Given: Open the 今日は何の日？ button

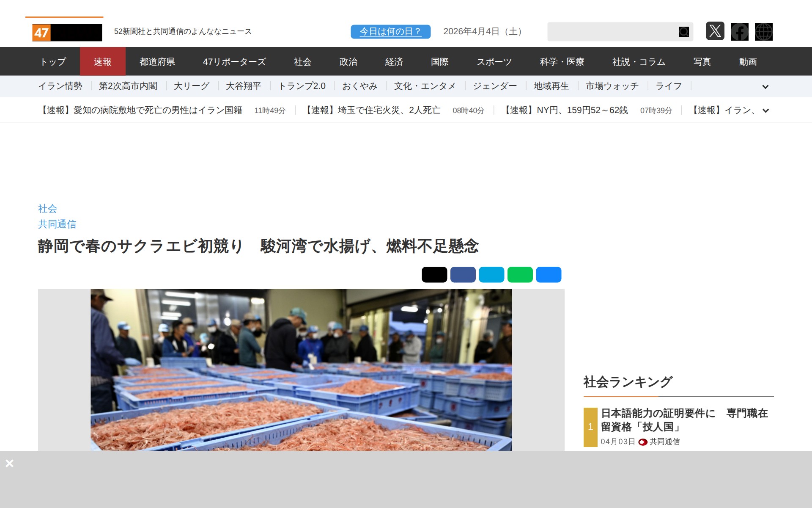Looking at the screenshot, I should (x=390, y=31).
